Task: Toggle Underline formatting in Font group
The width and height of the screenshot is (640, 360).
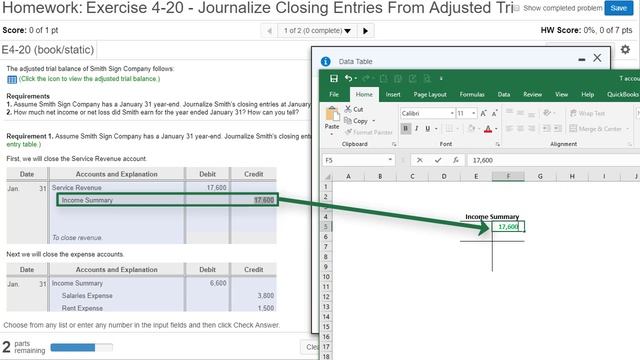Action: tap(427, 129)
